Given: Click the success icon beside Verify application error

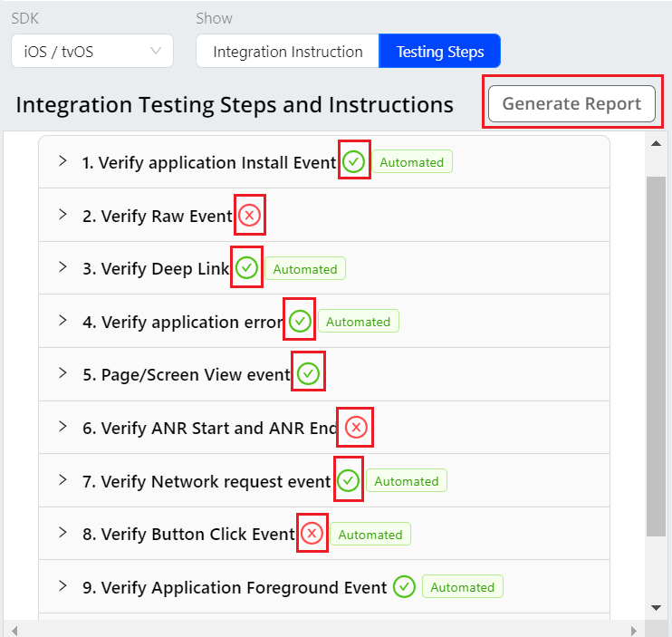Looking at the screenshot, I should [300, 322].
